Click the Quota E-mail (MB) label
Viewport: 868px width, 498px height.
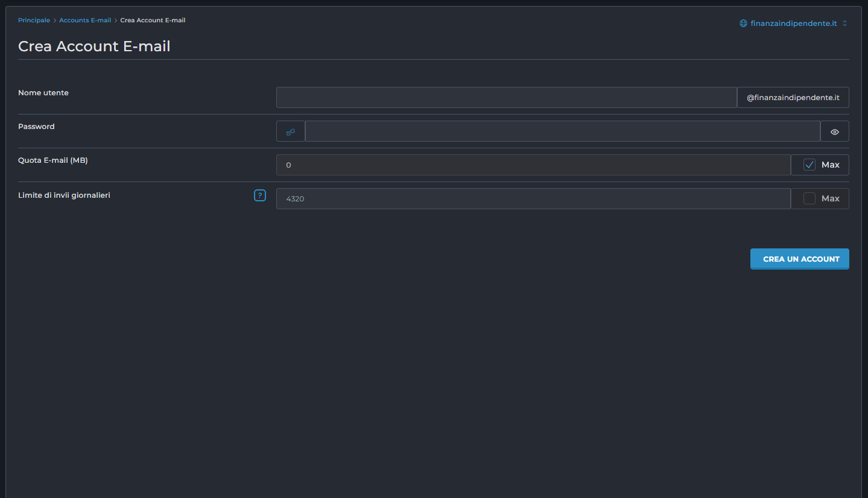click(x=53, y=160)
